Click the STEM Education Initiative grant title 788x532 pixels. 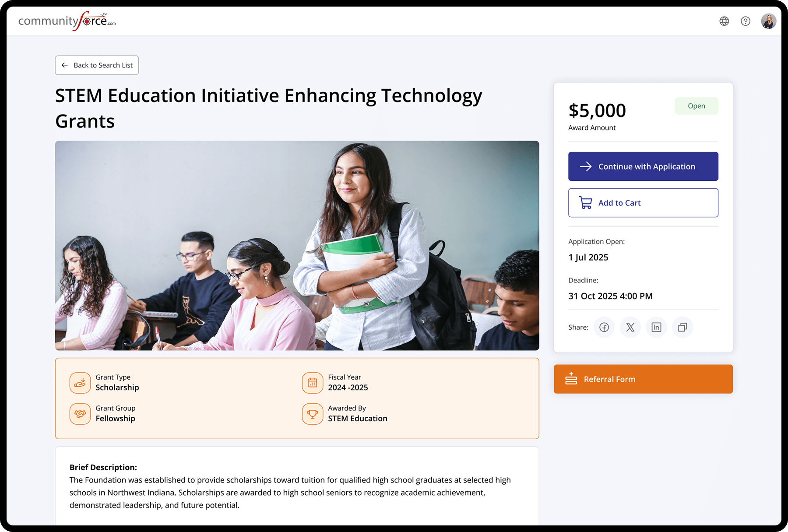(x=268, y=108)
